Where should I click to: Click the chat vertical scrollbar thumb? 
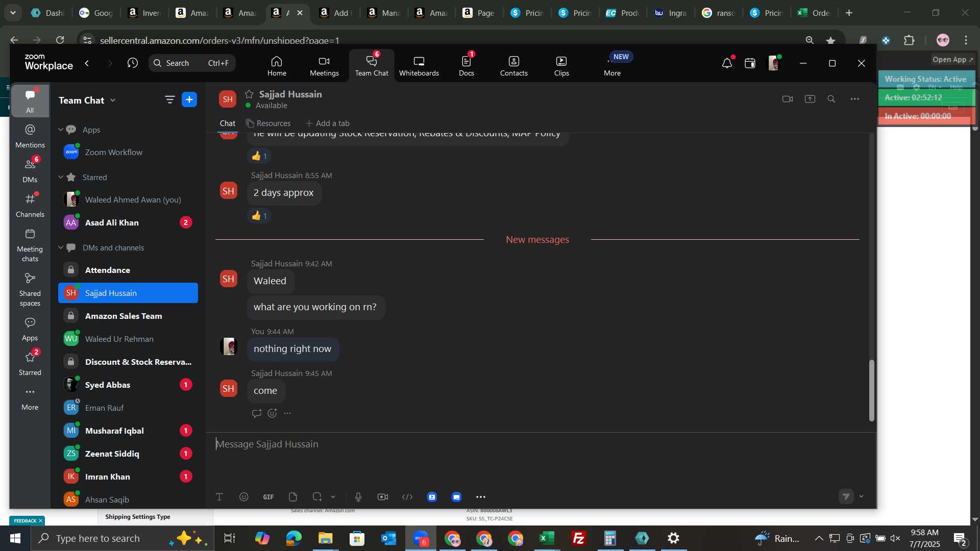pos(872,390)
